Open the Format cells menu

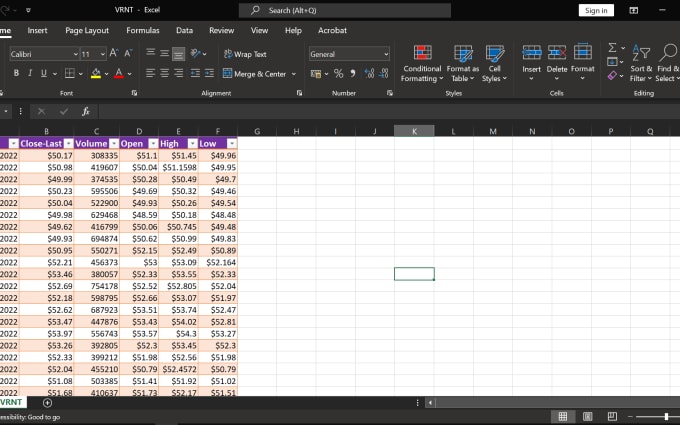point(582,63)
